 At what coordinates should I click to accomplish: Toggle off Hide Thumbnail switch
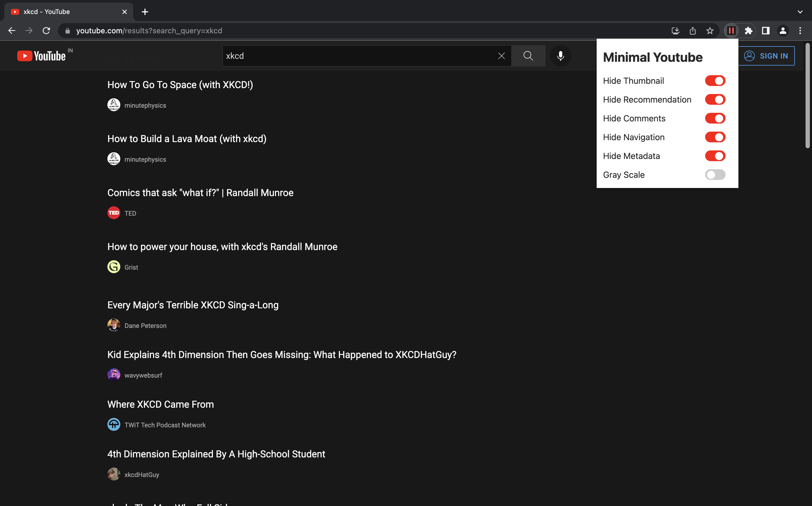[715, 81]
